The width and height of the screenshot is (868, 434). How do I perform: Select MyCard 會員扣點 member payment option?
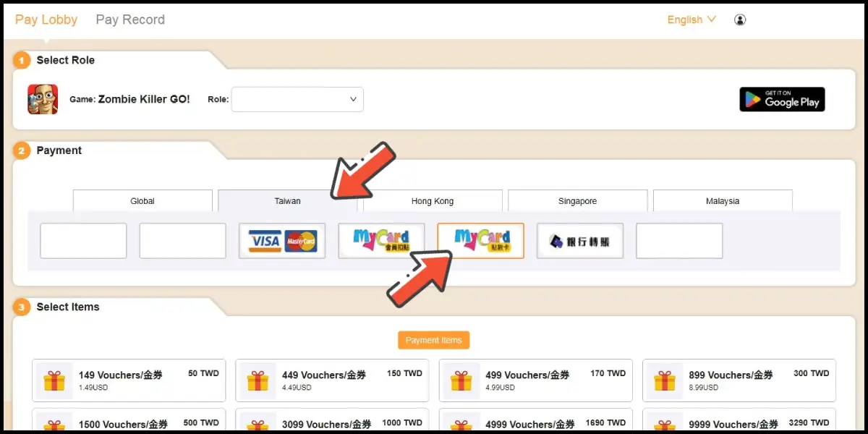pos(381,241)
